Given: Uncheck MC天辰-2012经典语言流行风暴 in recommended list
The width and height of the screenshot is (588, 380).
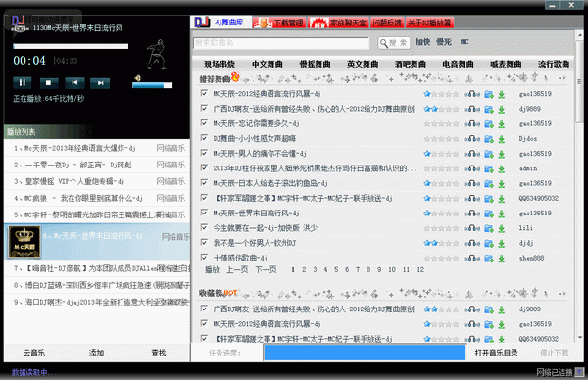Looking at the screenshot, I should (204, 93).
